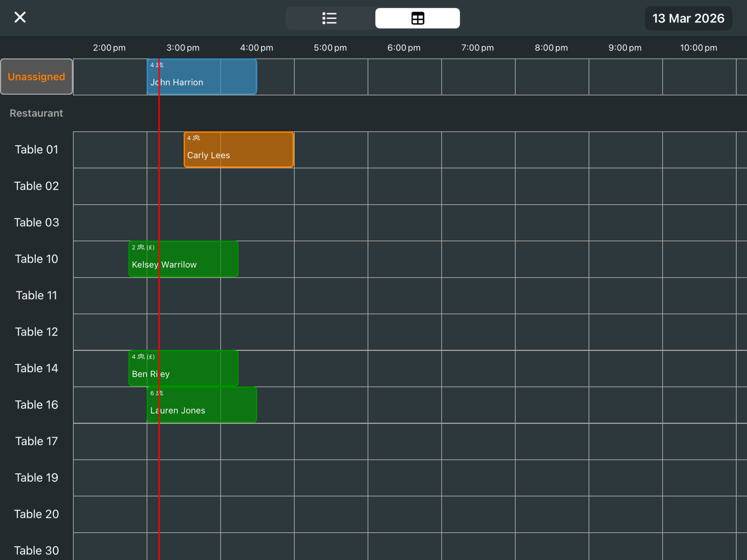The width and height of the screenshot is (747, 560).
Task: Close the reservations timeline view
Action: point(20,17)
